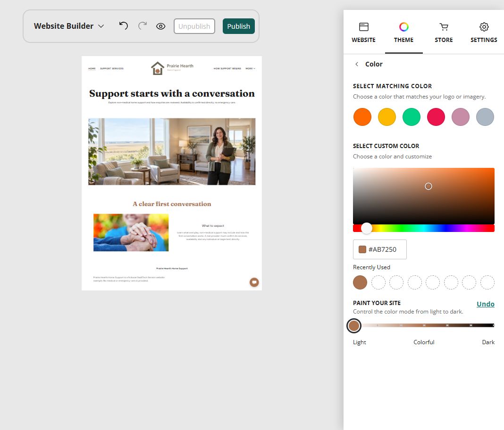The image size is (504, 430).
Task: Click the undo arrow in the toolbar
Action: pyautogui.click(x=124, y=25)
